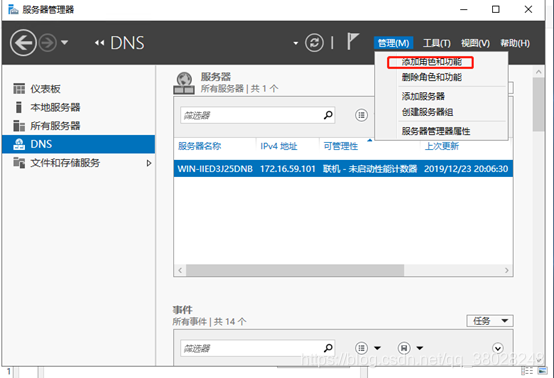Open dropdown arrow left of refresh

295,43
